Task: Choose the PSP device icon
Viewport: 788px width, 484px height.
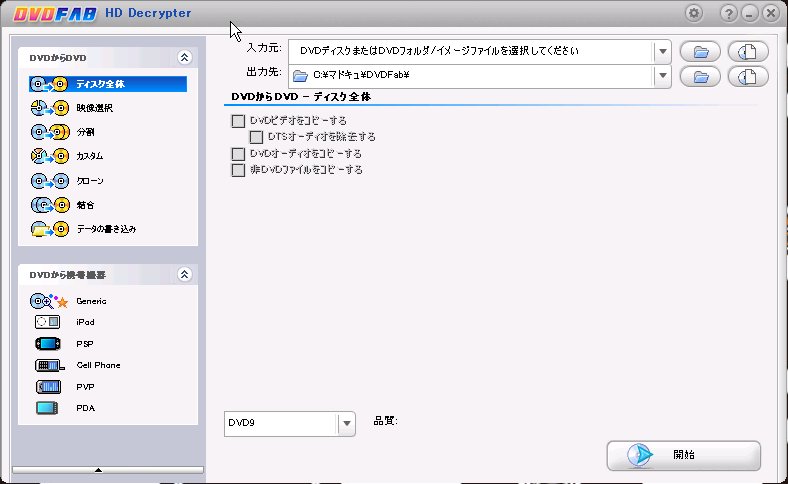Action: pos(48,344)
